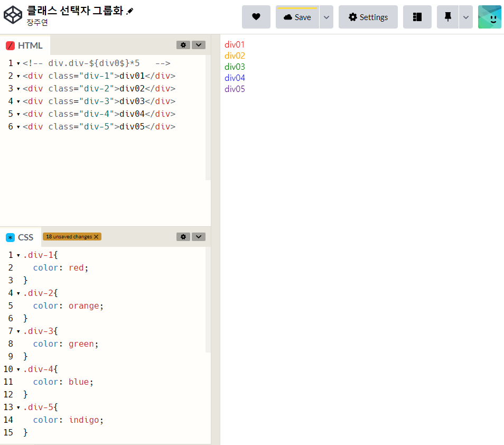Click the 18 unsaved changes label

pos(69,237)
